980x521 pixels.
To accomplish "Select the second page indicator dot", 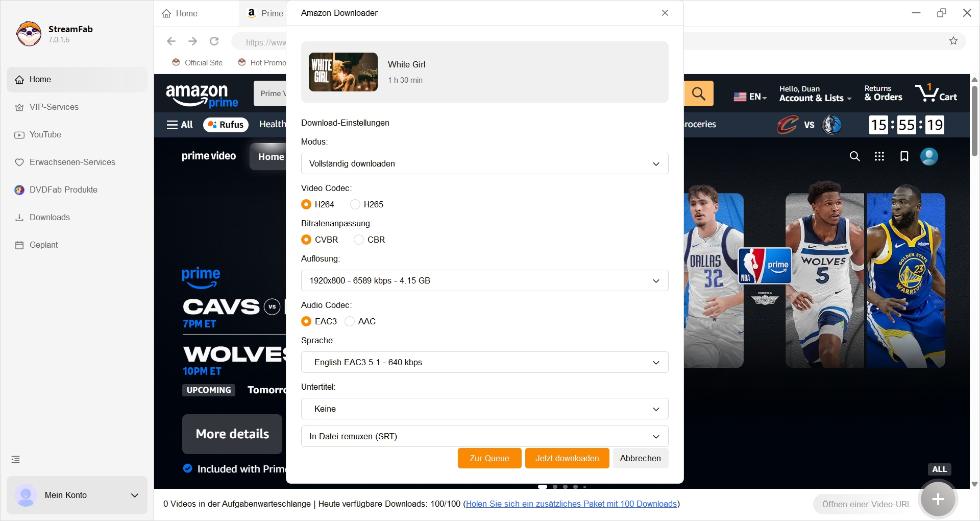I will [x=554, y=487].
